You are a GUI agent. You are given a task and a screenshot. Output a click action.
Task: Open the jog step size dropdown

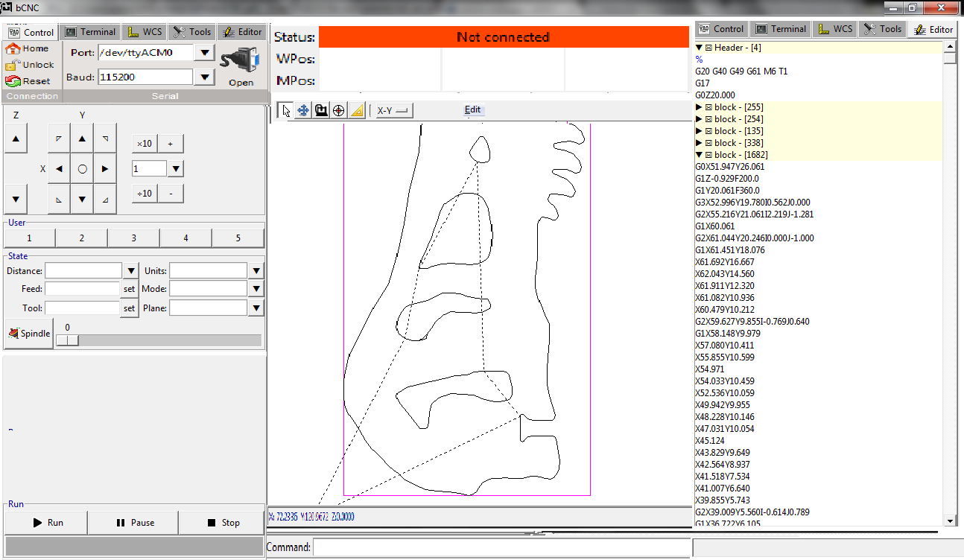click(176, 169)
